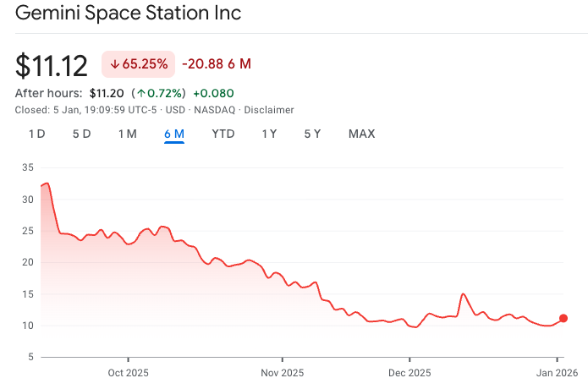The width and height of the screenshot is (588, 389).
Task: Click the Oct 2025 axis label
Action: [x=129, y=372]
